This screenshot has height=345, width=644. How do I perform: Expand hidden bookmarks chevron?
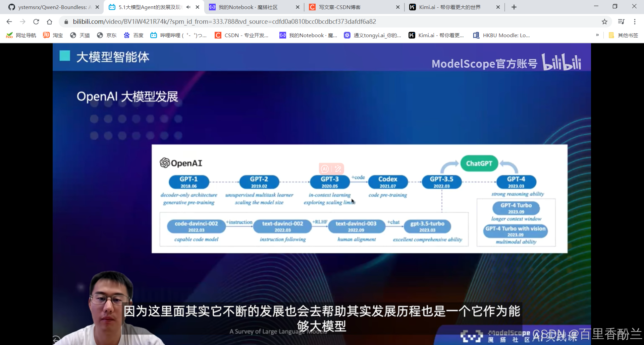pyautogui.click(x=597, y=35)
